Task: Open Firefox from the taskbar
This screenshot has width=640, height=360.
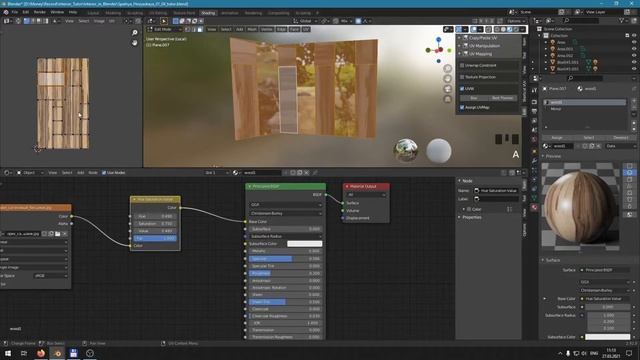Action: pyautogui.click(x=41, y=353)
